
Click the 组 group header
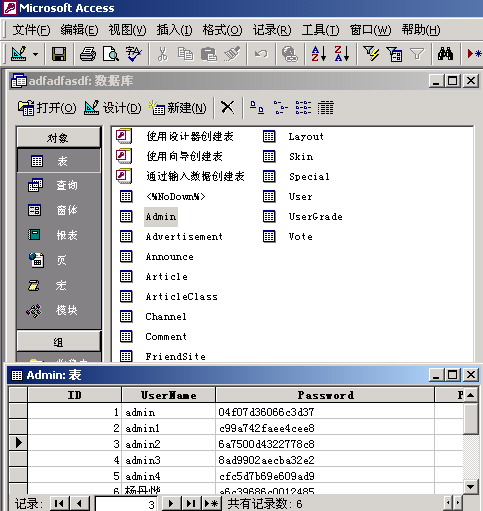[59, 342]
